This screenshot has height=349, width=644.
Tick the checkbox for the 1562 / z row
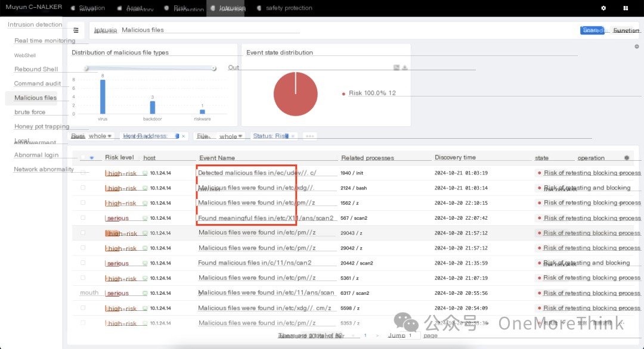[83, 202]
